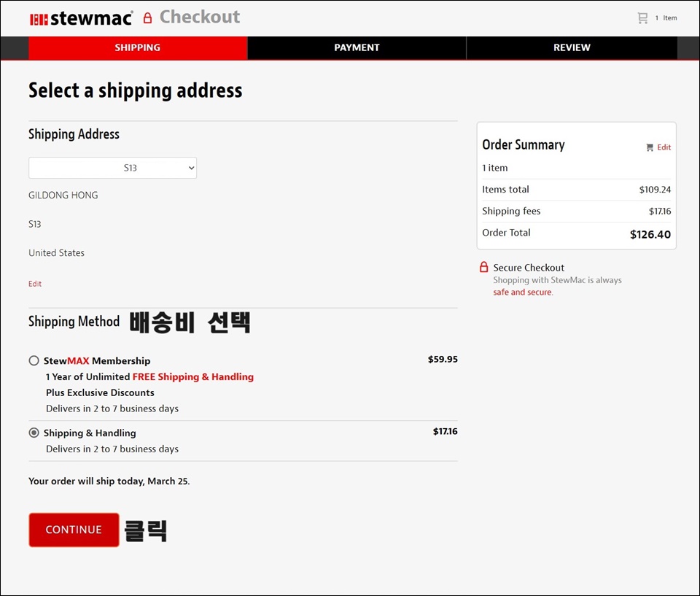700x596 pixels.
Task: Click the $17.16 Shipping & Handling price
Action: point(445,432)
